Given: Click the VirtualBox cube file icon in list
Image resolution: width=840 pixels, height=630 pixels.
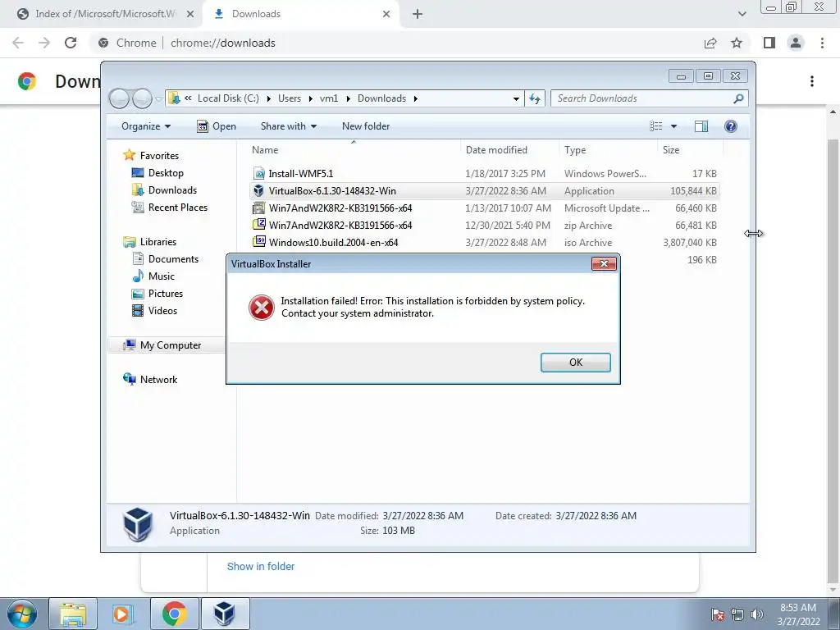Looking at the screenshot, I should (x=259, y=190).
